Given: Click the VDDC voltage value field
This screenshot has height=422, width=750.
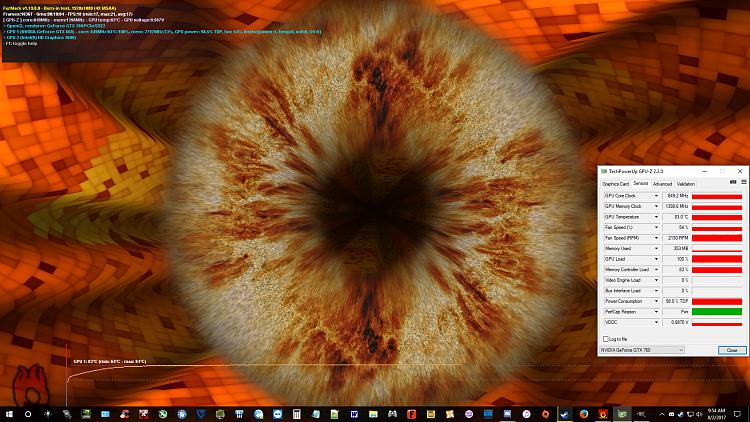Looking at the screenshot, I should click(x=675, y=322).
